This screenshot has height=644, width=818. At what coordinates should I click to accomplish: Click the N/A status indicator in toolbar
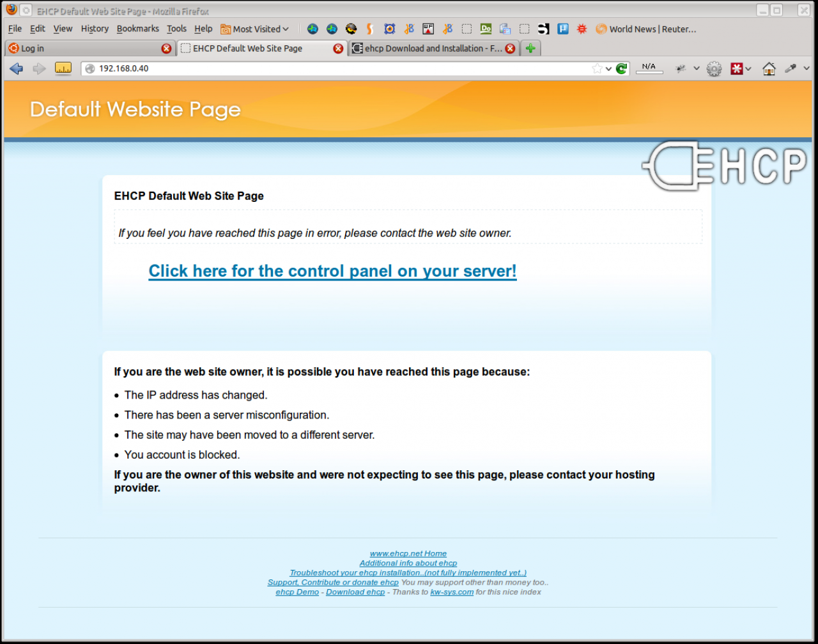(649, 68)
